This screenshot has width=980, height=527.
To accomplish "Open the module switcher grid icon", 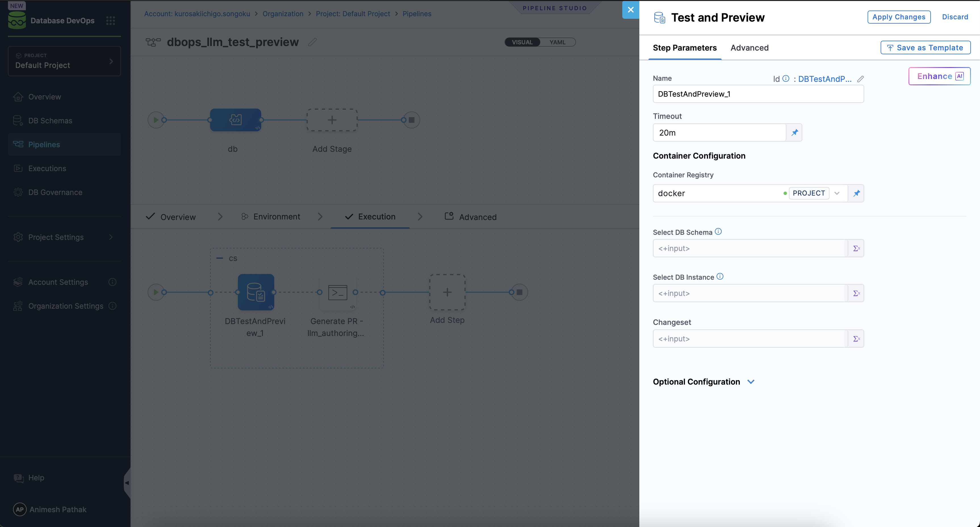I will [110, 20].
